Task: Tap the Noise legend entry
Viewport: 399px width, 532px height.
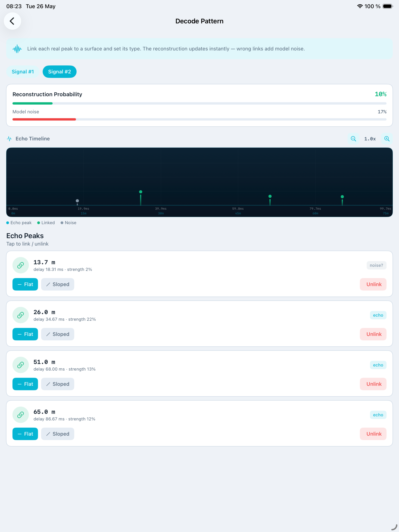Action: [x=69, y=223]
